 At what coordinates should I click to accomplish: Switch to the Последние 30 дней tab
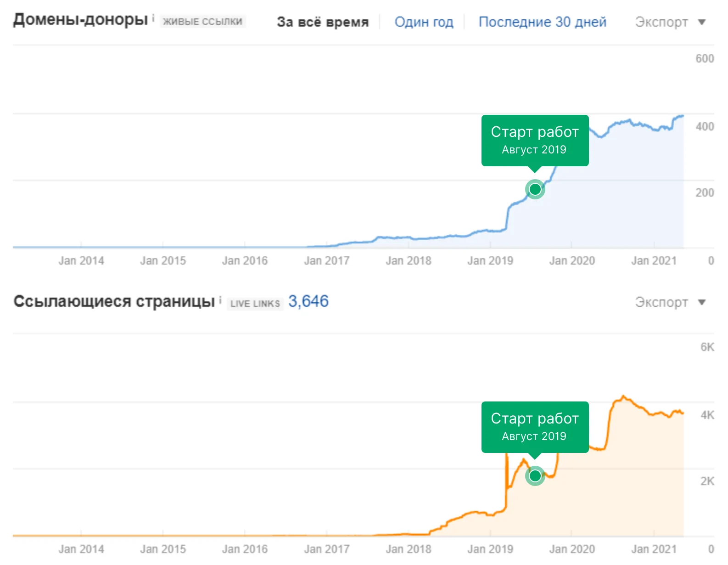(542, 22)
